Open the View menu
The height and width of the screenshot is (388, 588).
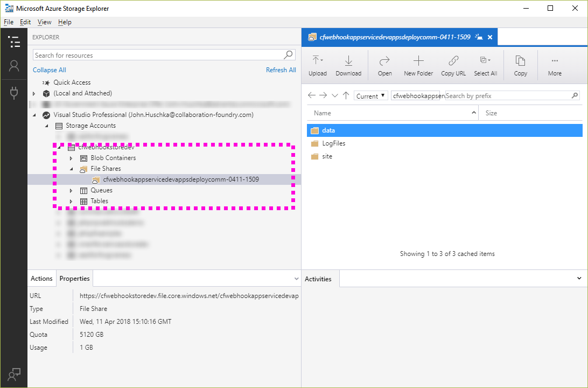pyautogui.click(x=45, y=22)
